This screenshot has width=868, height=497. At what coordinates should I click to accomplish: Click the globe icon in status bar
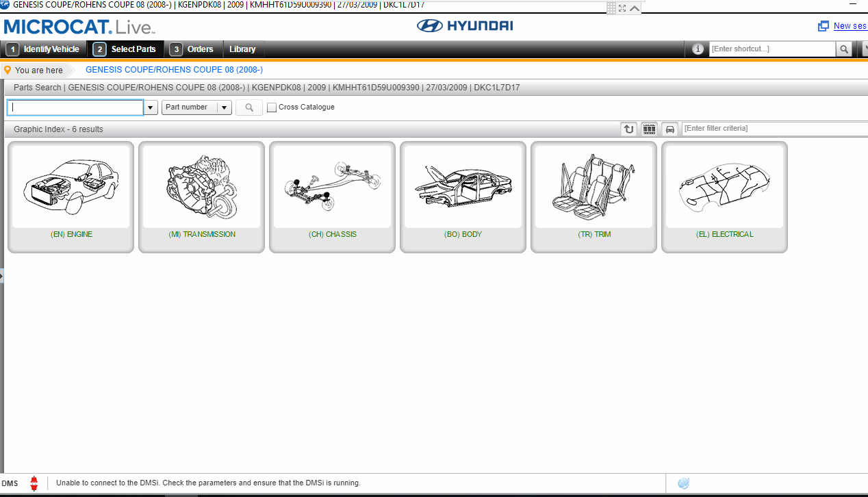pyautogui.click(x=683, y=483)
